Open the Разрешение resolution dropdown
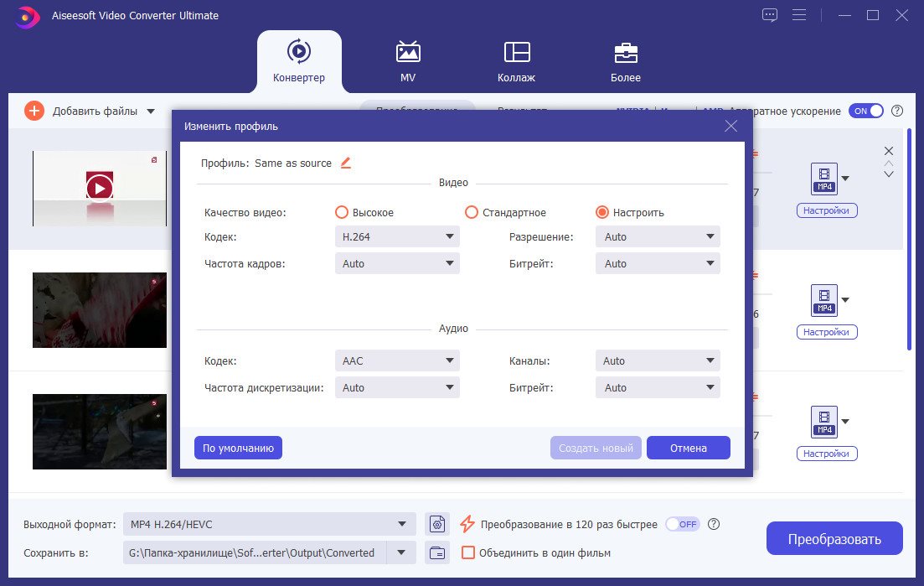Image resolution: width=924 pixels, height=586 pixels. [658, 237]
